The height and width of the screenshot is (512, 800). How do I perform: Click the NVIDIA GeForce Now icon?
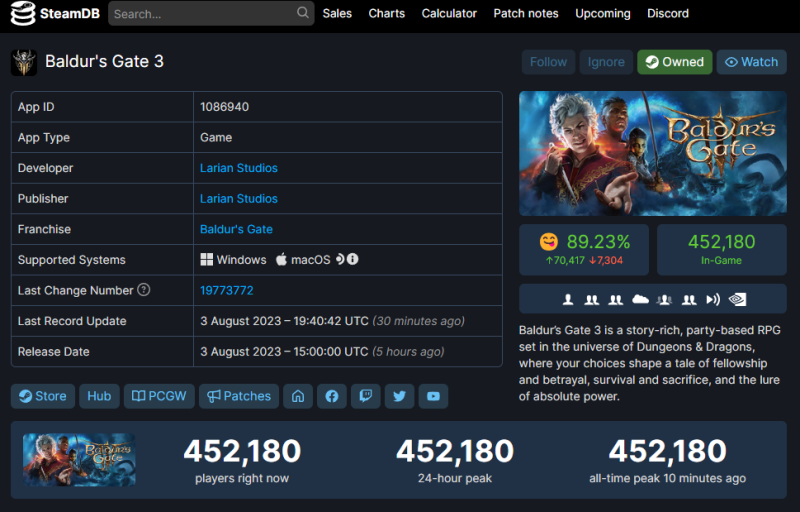(x=737, y=299)
